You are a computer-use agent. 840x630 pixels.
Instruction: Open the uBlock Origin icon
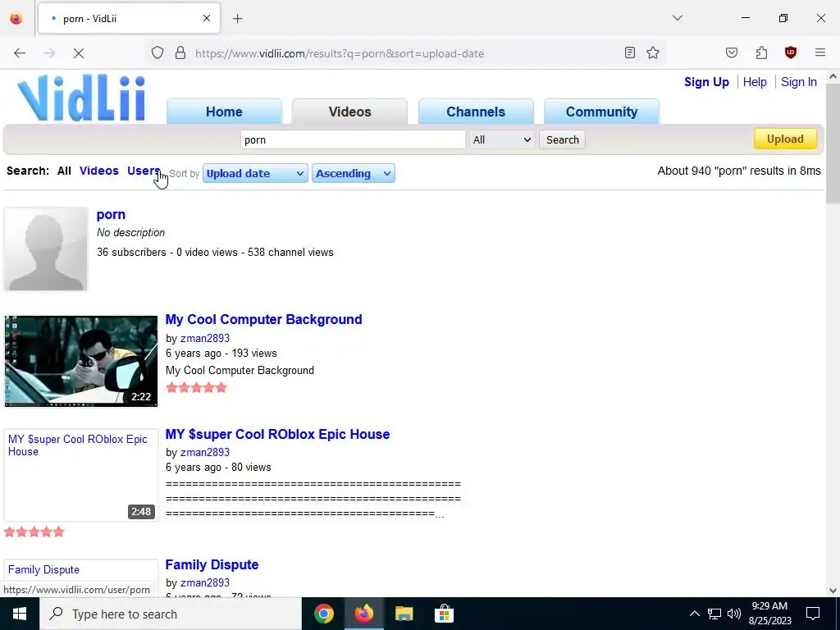click(790, 52)
